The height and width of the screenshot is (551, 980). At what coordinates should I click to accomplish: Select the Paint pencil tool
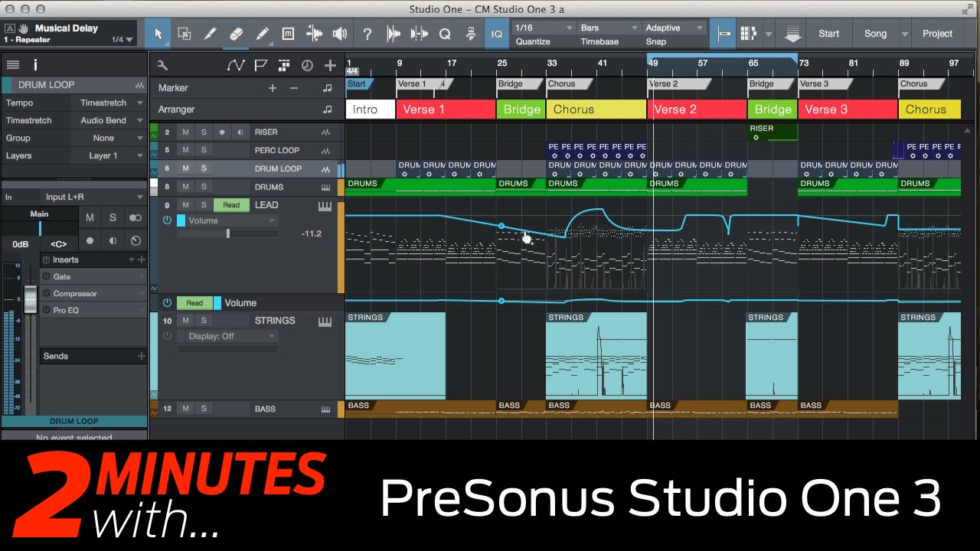(x=263, y=34)
